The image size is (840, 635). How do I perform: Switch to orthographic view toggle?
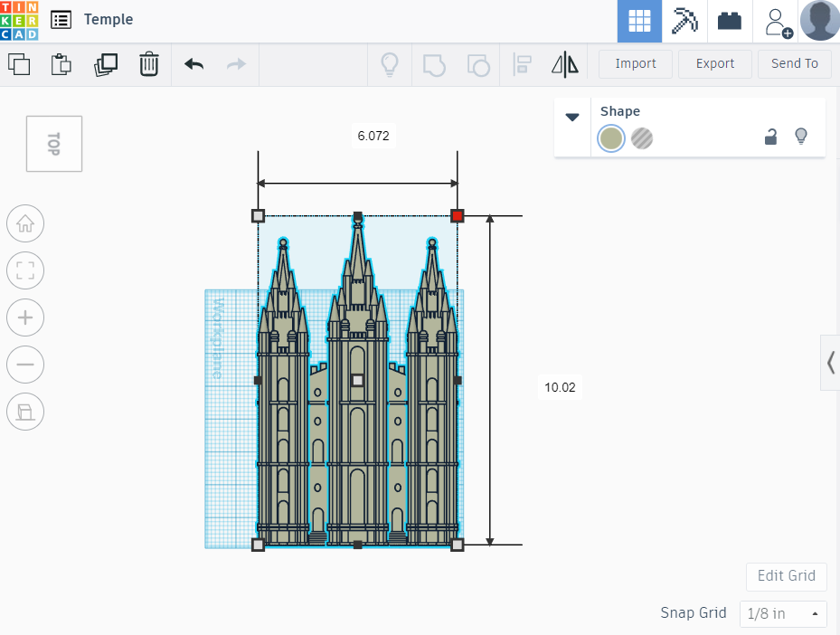pos(25,412)
